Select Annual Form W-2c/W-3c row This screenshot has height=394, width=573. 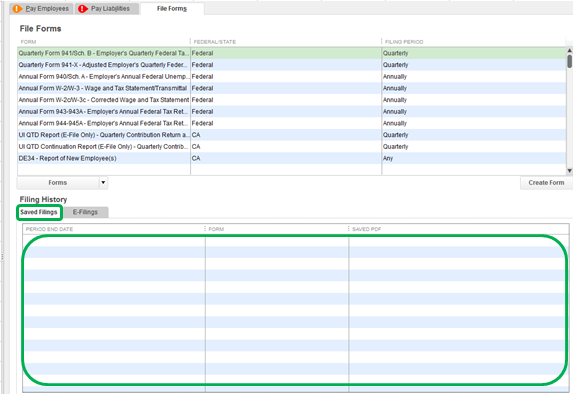pyautogui.click(x=292, y=100)
